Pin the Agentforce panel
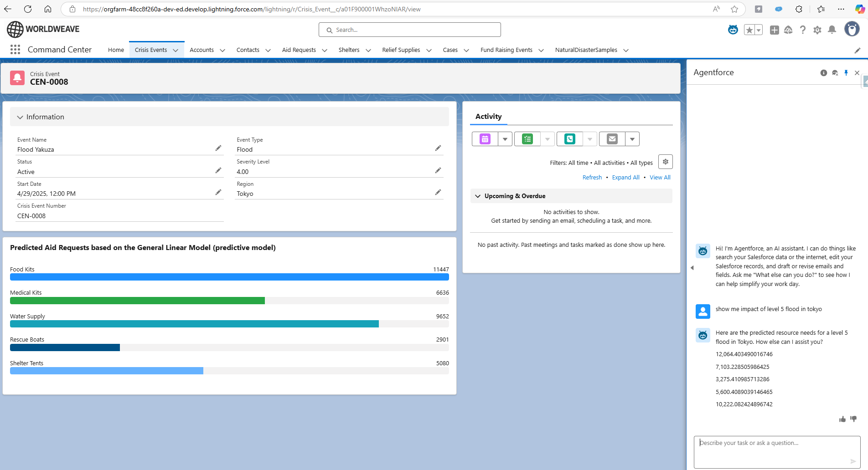Viewport: 868px width, 470px height. [x=846, y=73]
